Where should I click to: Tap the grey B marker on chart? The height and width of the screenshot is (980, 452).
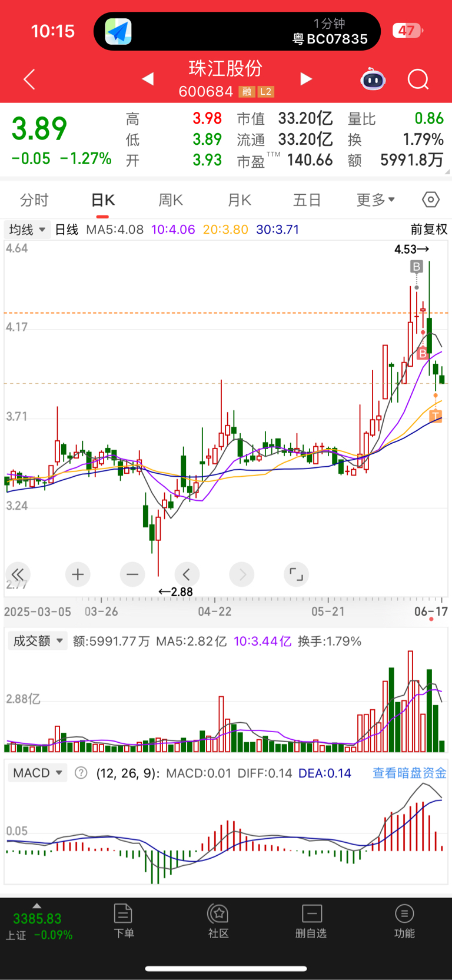pos(417,267)
